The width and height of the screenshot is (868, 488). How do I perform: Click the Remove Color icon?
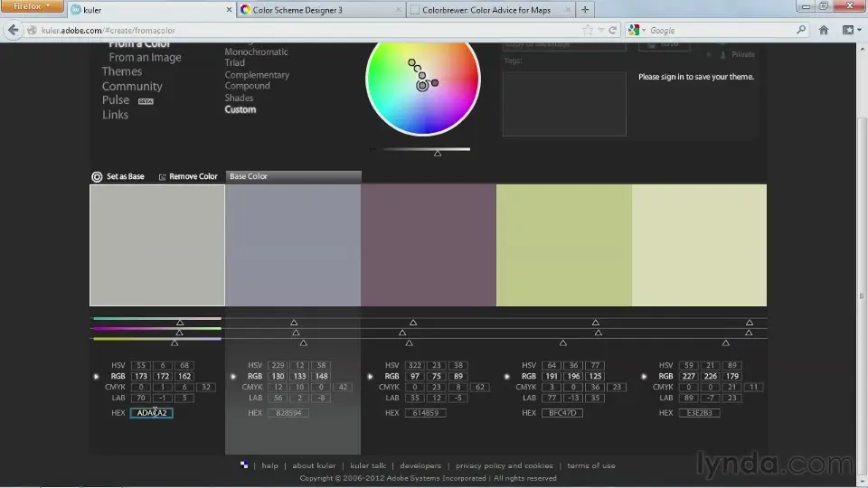[162, 177]
